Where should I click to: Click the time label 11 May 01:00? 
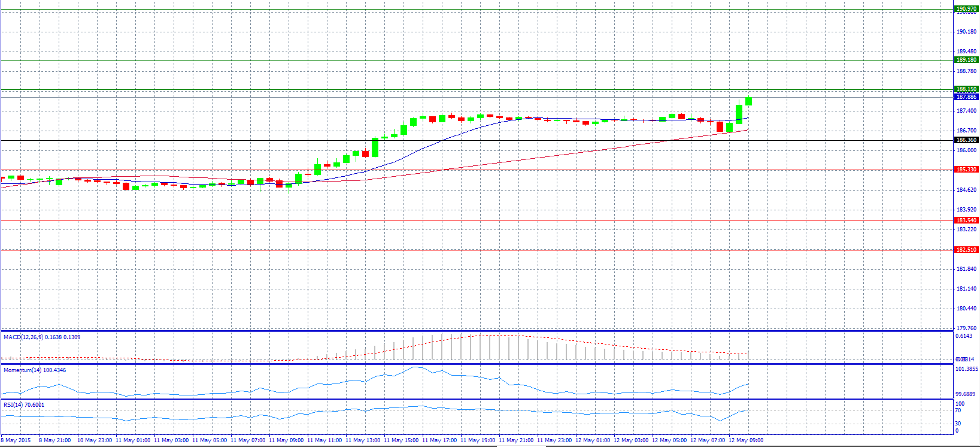click(132, 440)
